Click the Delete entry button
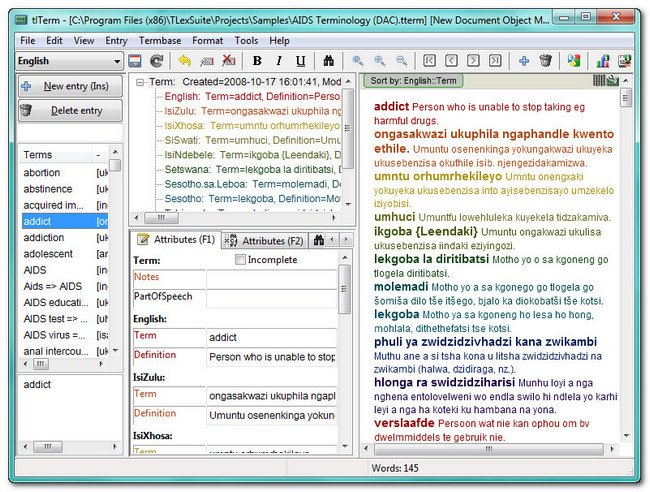Viewport: 650px width, 492px height. click(x=70, y=111)
